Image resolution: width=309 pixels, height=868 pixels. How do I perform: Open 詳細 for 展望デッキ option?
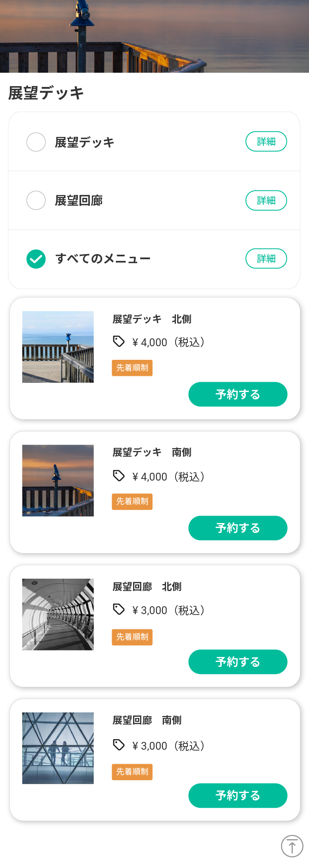click(266, 141)
